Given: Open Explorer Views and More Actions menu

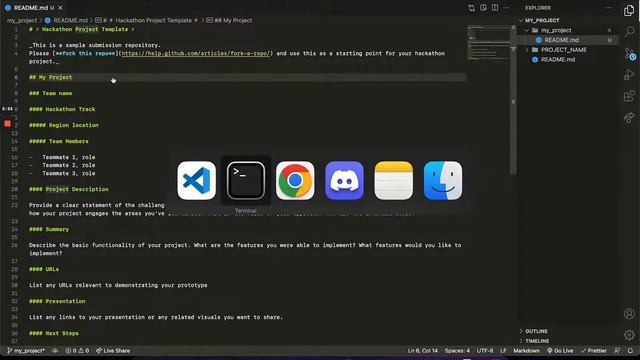Looking at the screenshot, I should point(609,8).
